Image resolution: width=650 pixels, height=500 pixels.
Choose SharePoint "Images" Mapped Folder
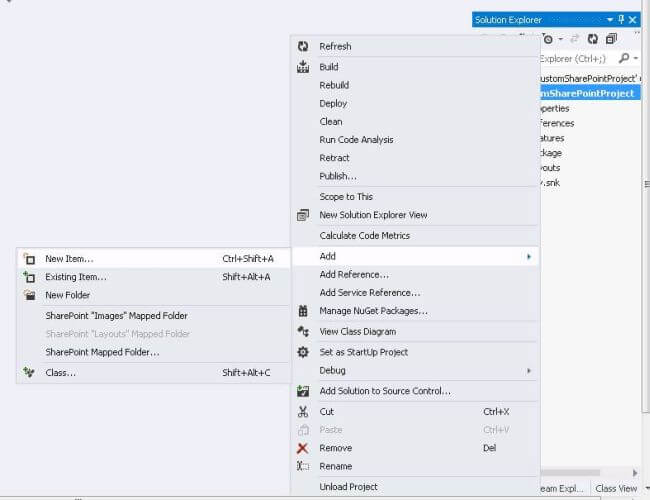click(x=116, y=316)
